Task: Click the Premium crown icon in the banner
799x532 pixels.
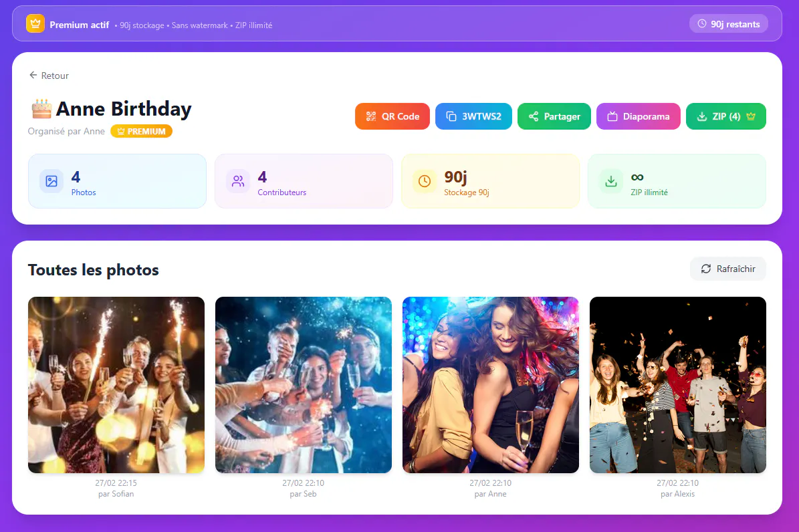Action: click(x=35, y=23)
